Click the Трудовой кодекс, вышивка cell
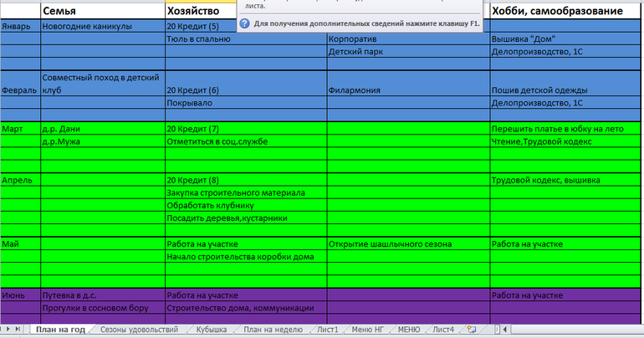This screenshot has height=338, width=644. pos(565,180)
